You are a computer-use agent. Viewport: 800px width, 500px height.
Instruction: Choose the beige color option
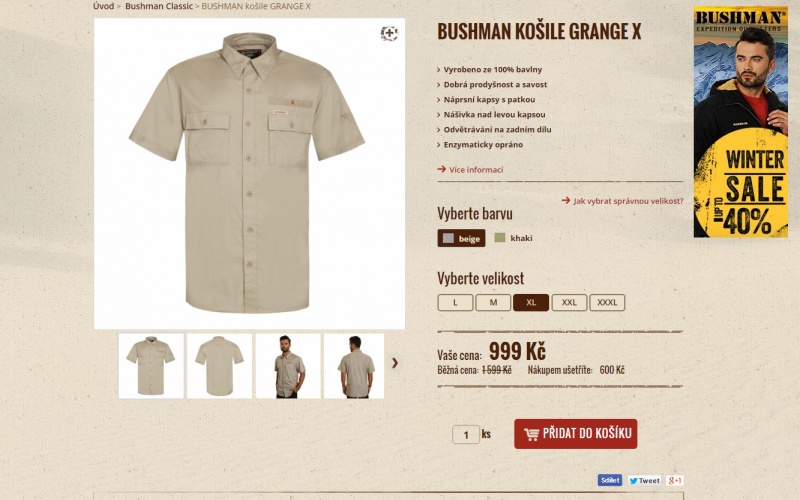pyautogui.click(x=461, y=238)
